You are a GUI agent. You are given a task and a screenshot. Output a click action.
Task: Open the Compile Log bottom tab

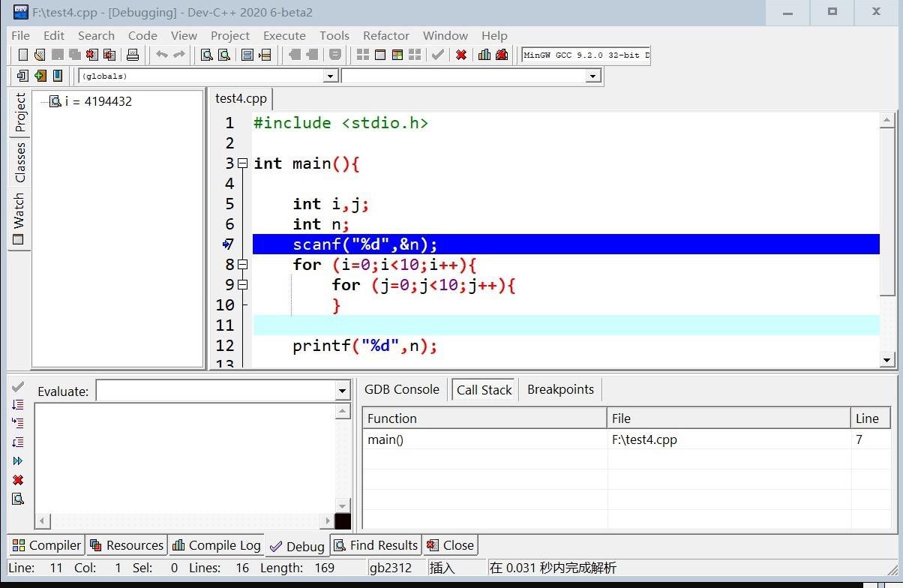coord(217,545)
